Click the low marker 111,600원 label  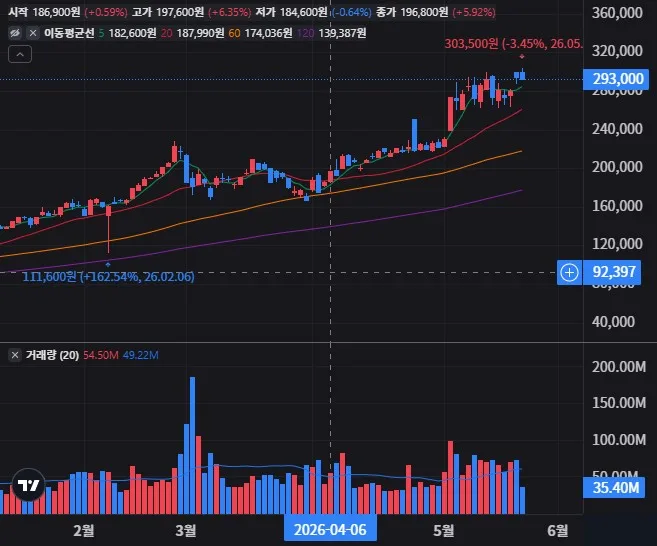tap(108, 277)
